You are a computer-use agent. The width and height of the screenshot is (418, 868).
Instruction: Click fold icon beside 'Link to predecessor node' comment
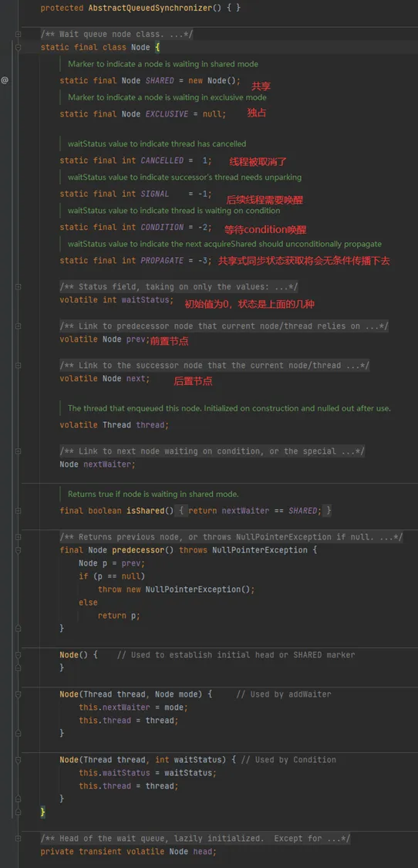(x=19, y=326)
